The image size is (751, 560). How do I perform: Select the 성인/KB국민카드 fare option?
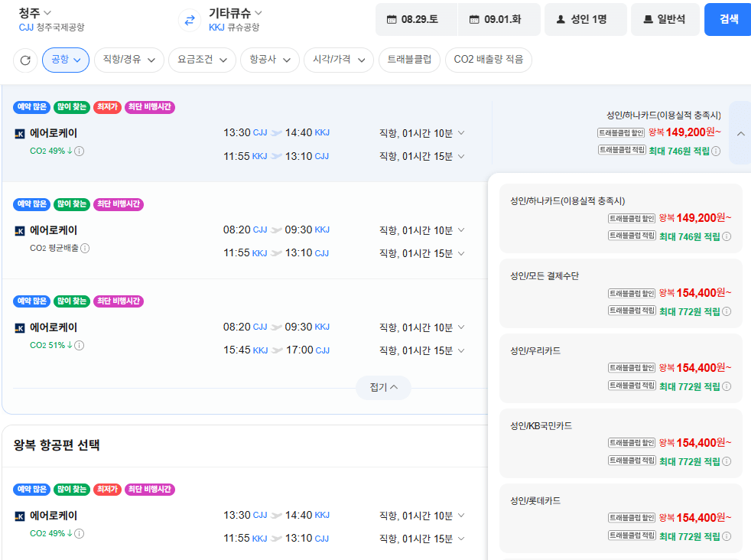point(621,443)
